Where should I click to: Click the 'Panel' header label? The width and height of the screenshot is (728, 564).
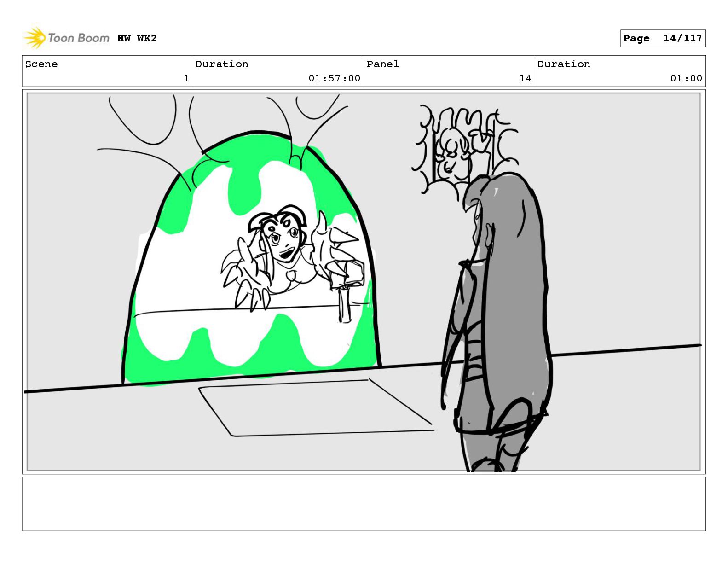pos(383,64)
